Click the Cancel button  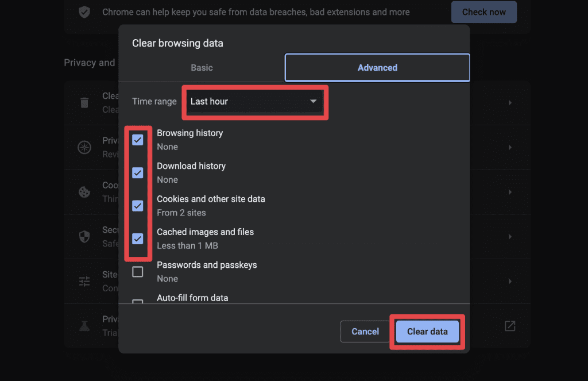point(365,332)
